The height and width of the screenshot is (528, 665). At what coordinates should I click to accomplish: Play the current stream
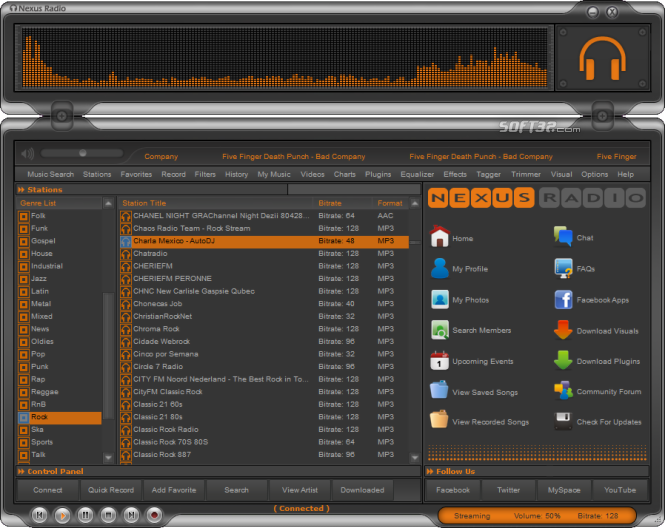62,515
